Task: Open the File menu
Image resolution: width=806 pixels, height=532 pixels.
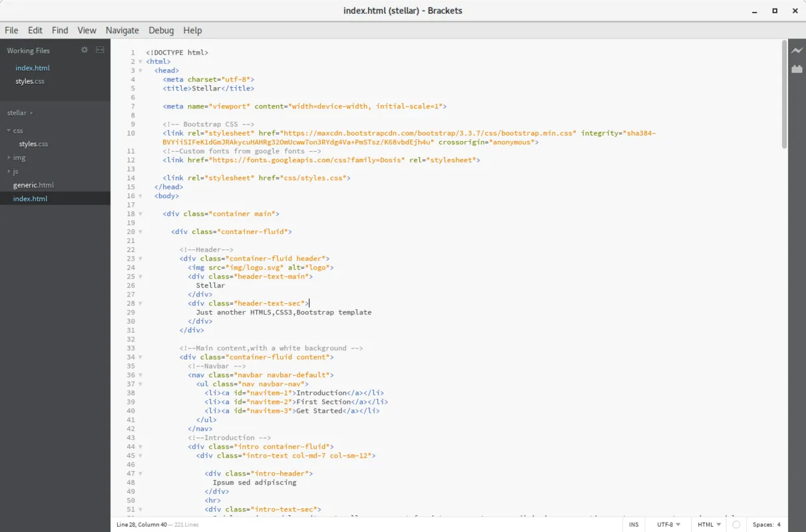Action: pos(11,30)
